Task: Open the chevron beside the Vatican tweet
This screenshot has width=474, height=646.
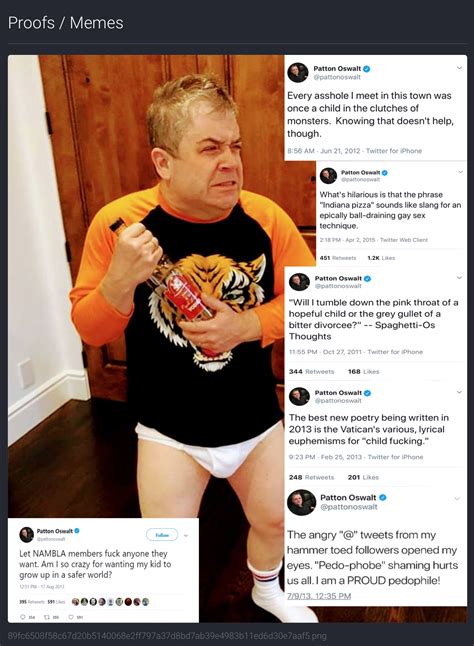Action: coord(459,392)
